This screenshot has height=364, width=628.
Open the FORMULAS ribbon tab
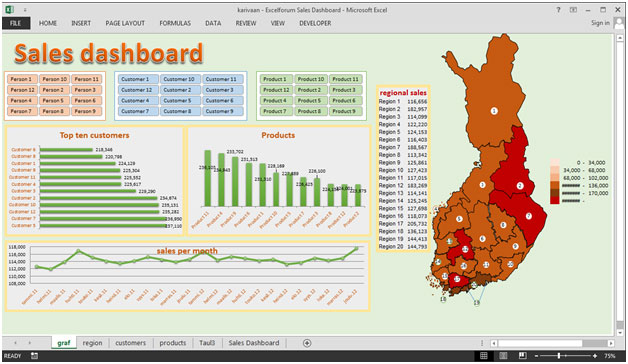(x=175, y=23)
